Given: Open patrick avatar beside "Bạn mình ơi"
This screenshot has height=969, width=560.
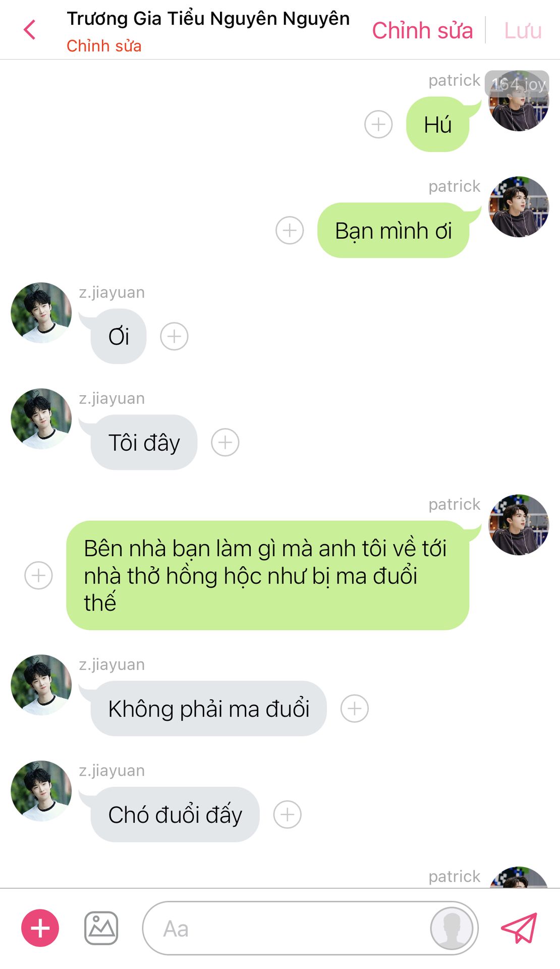Looking at the screenshot, I should pyautogui.click(x=519, y=207).
